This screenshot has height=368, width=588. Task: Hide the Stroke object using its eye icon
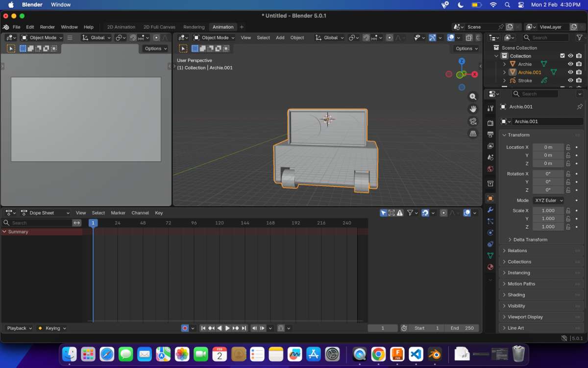pyautogui.click(x=570, y=80)
